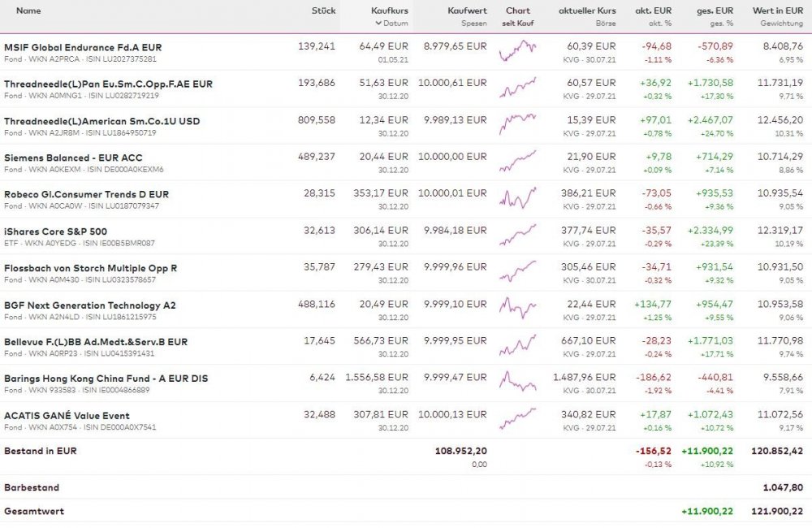Viewport: 812px width, 528px height.
Task: Click the Barings Hong Kong China chart thumbnail
Action: point(517,382)
